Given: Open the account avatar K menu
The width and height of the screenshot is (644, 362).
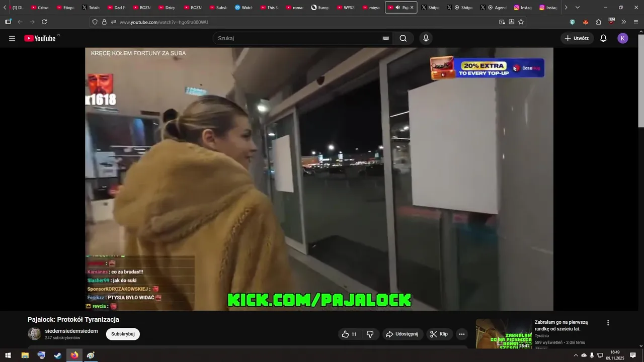Looking at the screenshot, I should (x=623, y=38).
